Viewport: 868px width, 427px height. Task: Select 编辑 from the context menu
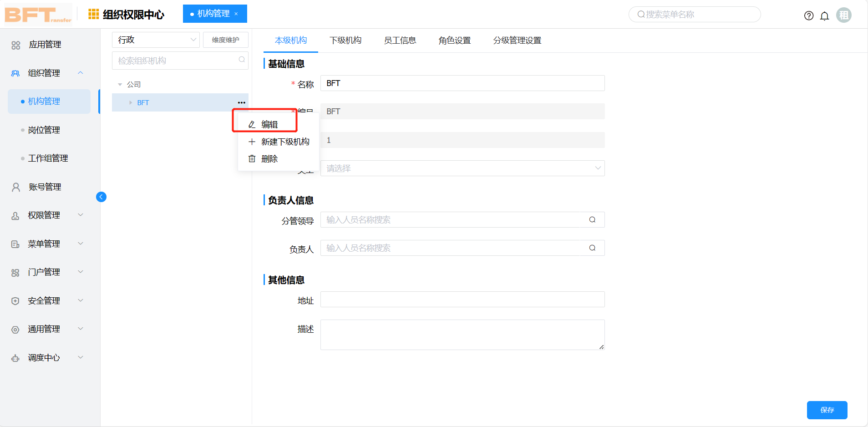pos(269,124)
